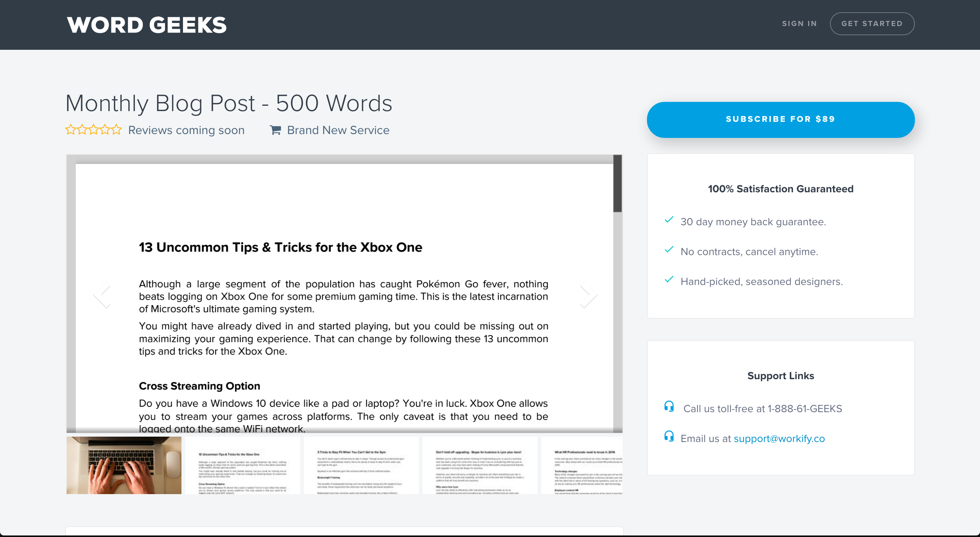Go to previous slide with left chevron
The height and width of the screenshot is (537, 980).
pos(102,295)
